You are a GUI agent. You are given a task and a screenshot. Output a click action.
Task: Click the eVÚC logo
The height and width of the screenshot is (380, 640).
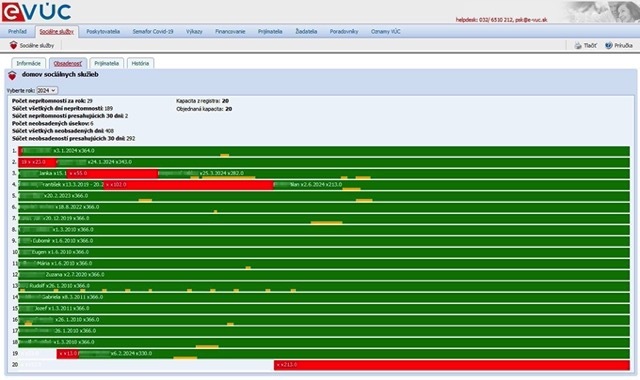tap(36, 11)
